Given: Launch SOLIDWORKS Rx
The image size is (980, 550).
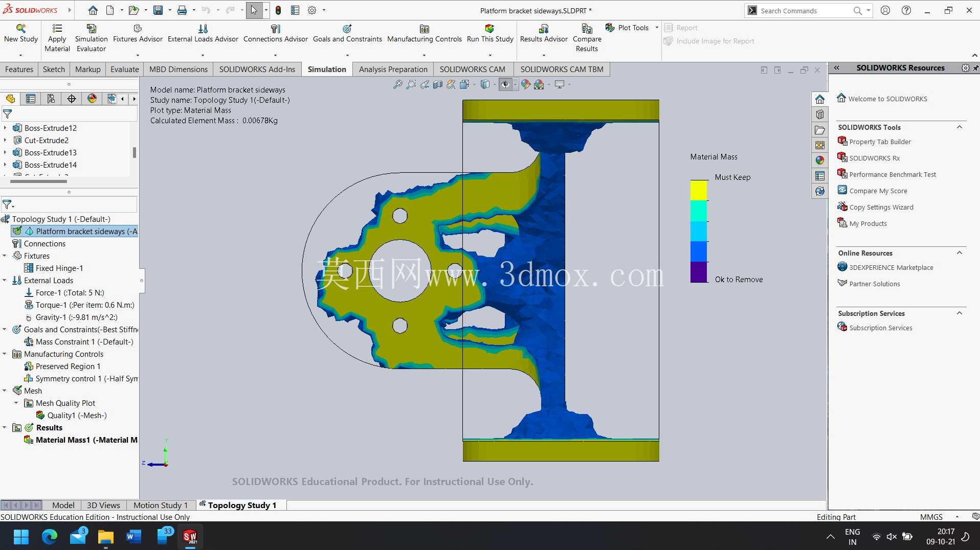Looking at the screenshot, I should point(874,158).
